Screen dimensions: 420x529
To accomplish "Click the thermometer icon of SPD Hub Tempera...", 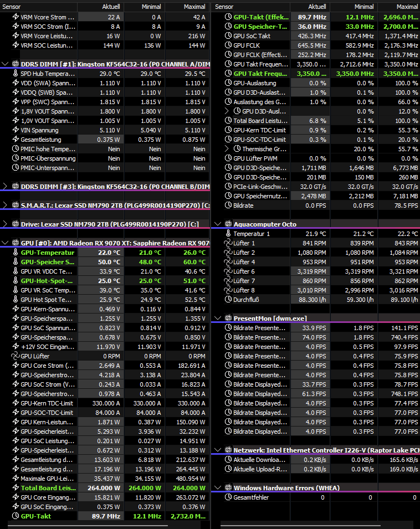I will (16, 74).
